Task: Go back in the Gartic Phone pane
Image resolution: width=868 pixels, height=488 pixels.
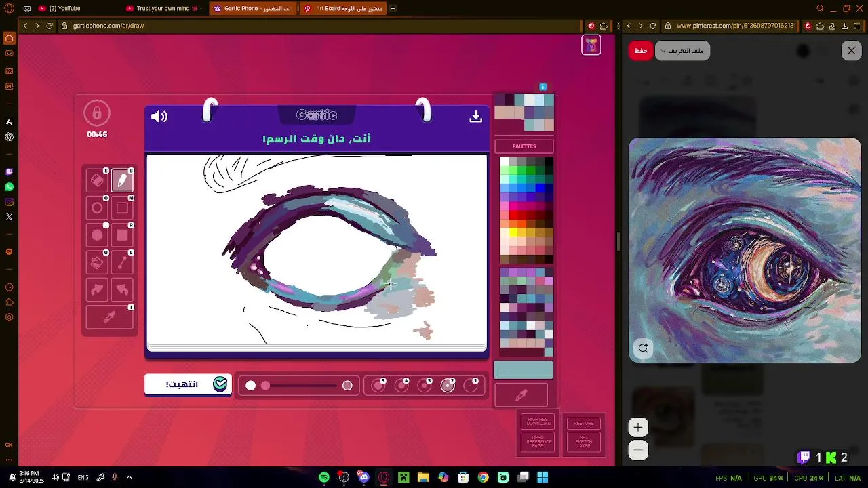Action: [x=25, y=26]
